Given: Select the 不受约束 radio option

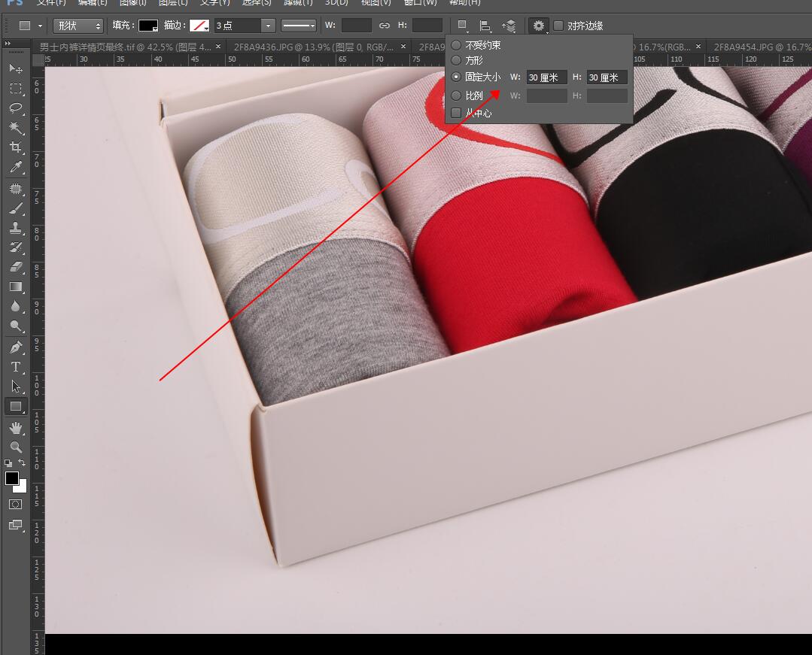Looking at the screenshot, I should [x=456, y=45].
